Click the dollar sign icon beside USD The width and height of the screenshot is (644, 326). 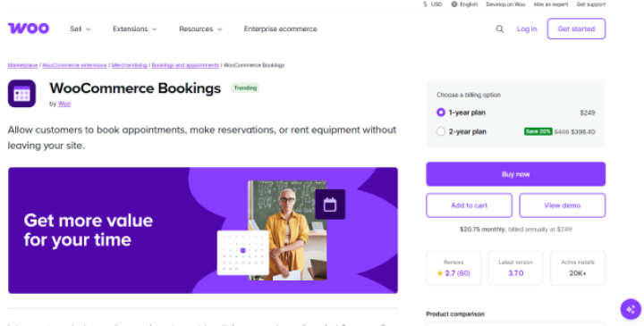click(x=425, y=4)
